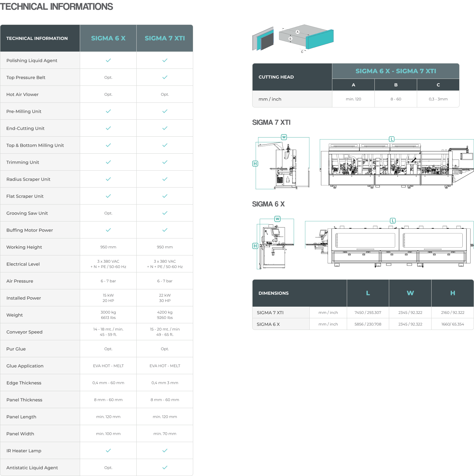Image resolution: width=474 pixels, height=476 pixels.
Task: Click SIGMA 6 X checkmark for Polishing Liquid Agent
Action: 108,60
